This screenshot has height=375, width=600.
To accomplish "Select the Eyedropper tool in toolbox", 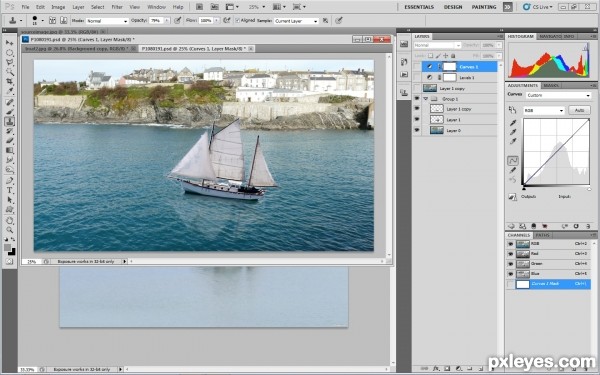I will tap(9, 91).
